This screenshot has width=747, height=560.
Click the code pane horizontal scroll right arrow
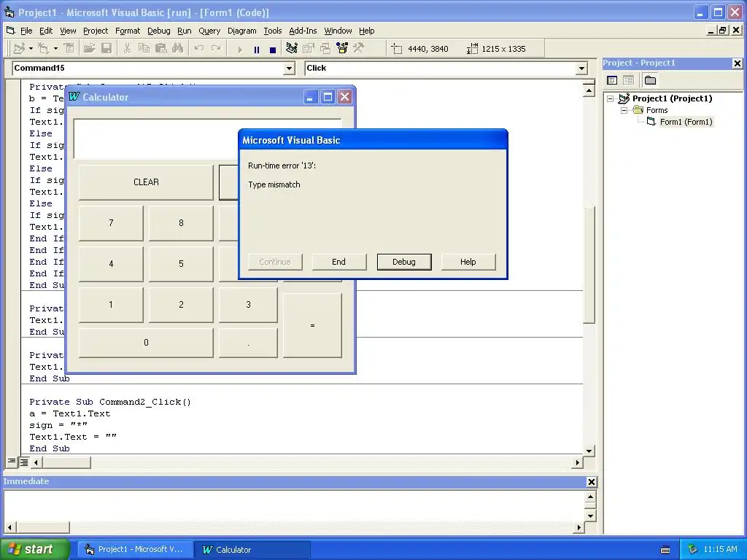point(578,462)
